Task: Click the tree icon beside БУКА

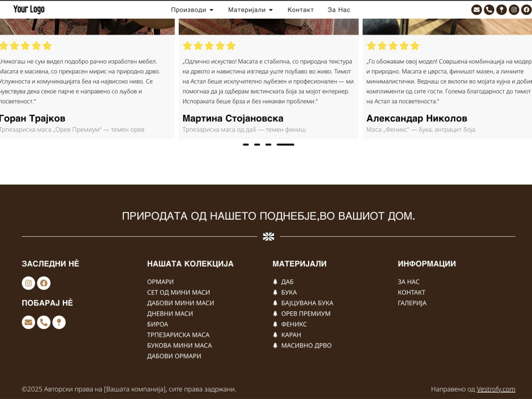Action: tap(275, 292)
